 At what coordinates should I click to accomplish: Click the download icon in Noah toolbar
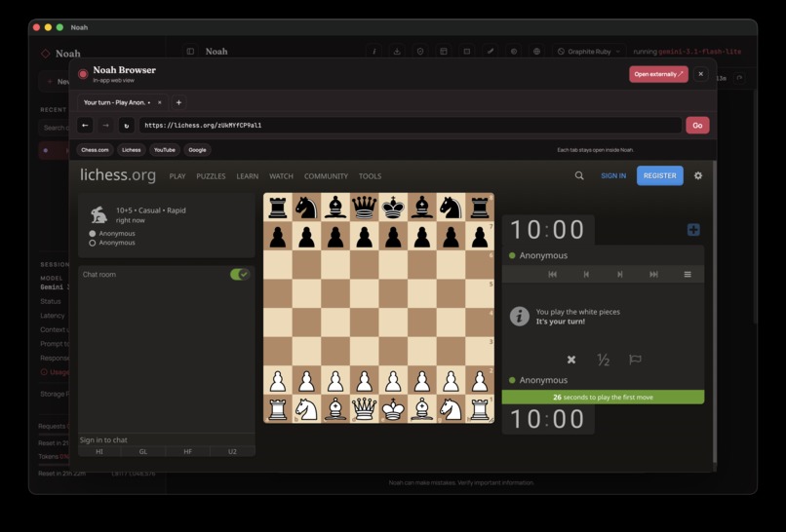(397, 51)
